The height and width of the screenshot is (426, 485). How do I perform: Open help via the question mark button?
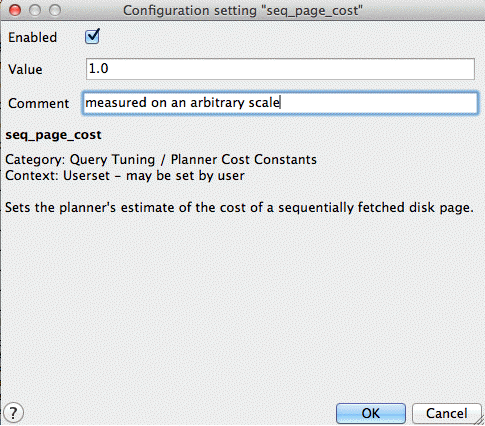[x=13, y=413]
